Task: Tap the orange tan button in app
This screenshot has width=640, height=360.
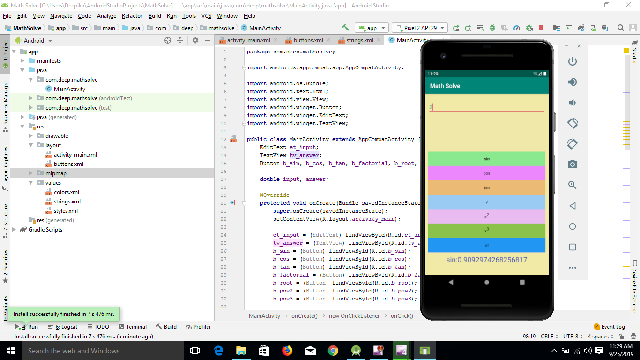Action: point(486,188)
